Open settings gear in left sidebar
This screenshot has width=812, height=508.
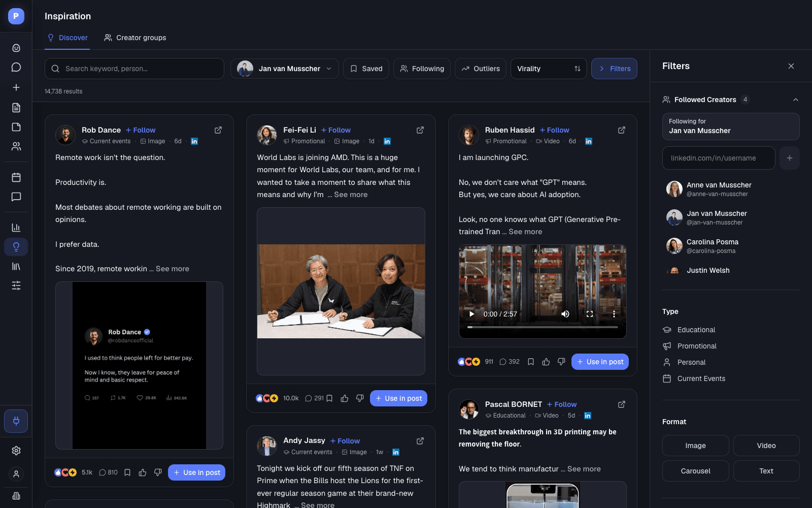[x=16, y=451]
